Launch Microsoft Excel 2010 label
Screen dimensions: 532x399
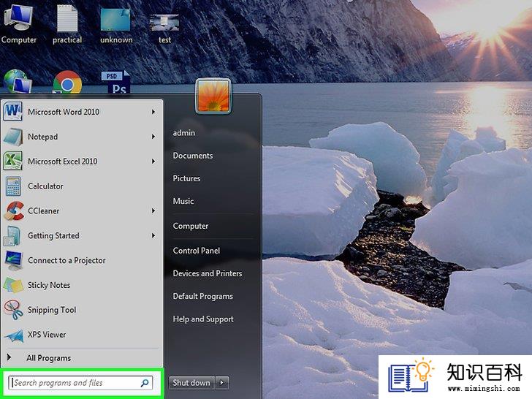[62, 161]
